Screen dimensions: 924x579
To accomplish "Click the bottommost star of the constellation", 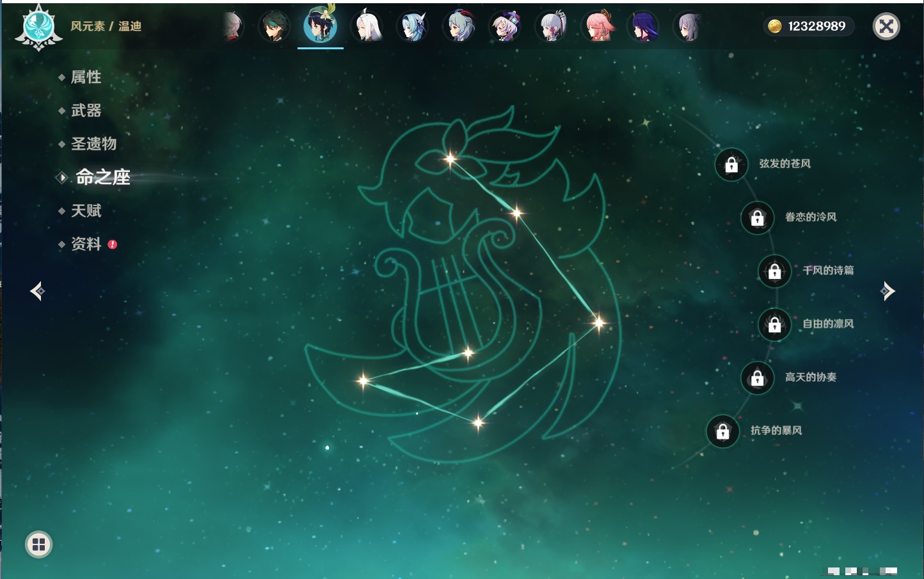I will pyautogui.click(x=478, y=422).
